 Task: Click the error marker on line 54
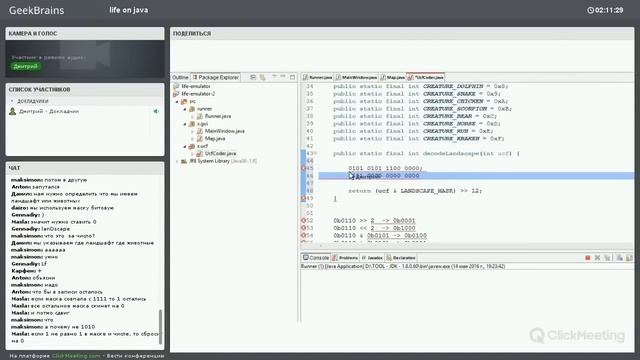click(x=303, y=236)
